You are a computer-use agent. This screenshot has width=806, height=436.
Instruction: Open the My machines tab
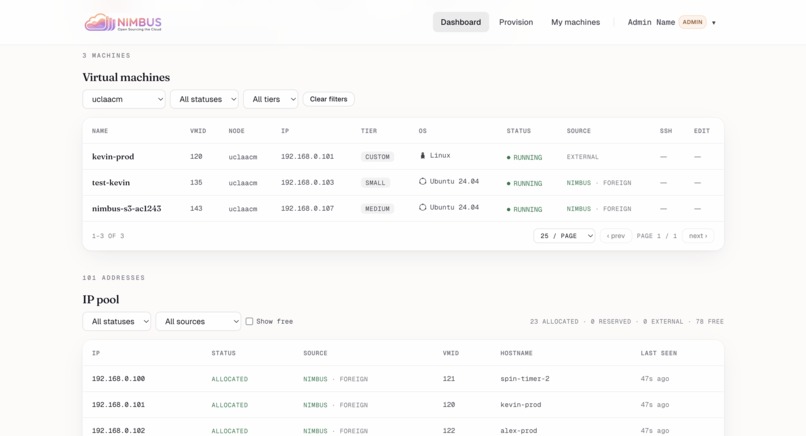point(576,22)
